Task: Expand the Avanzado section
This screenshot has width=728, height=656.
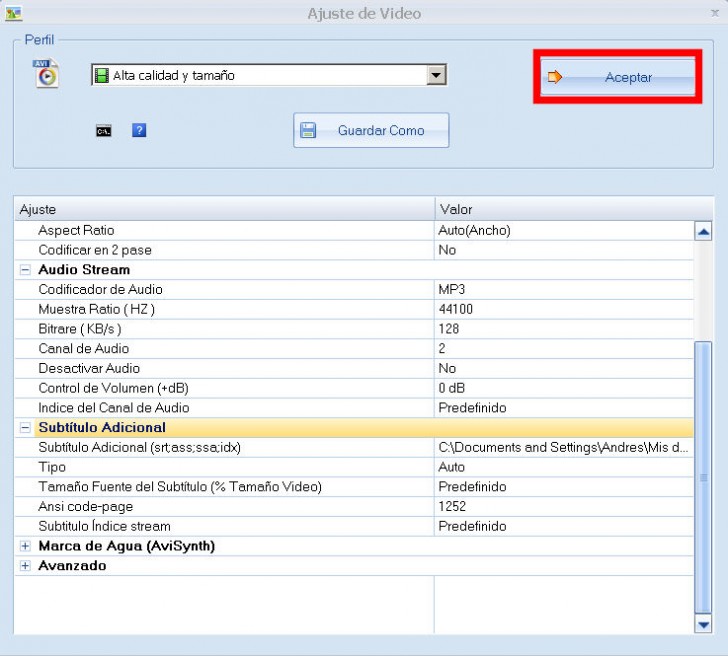Action: point(25,566)
